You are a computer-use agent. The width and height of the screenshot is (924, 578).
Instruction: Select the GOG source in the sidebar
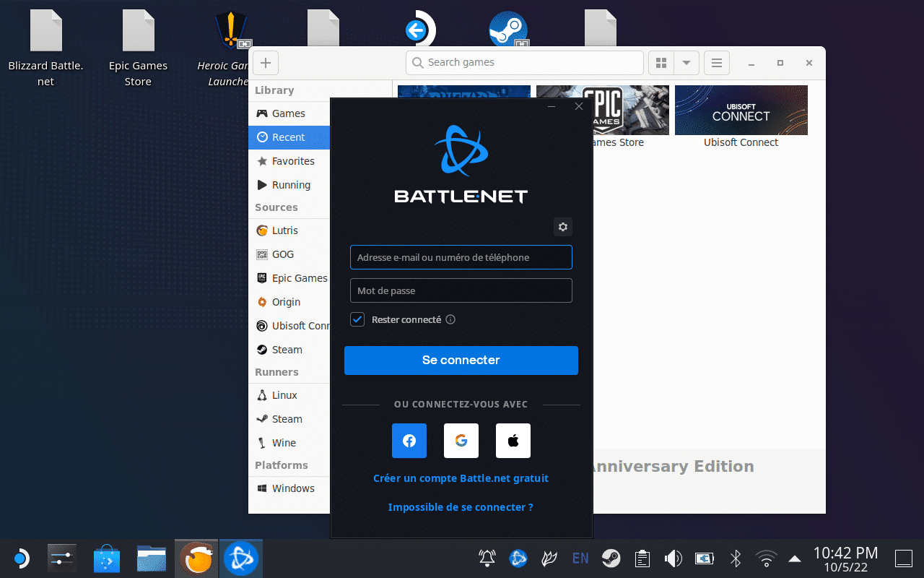click(289, 254)
